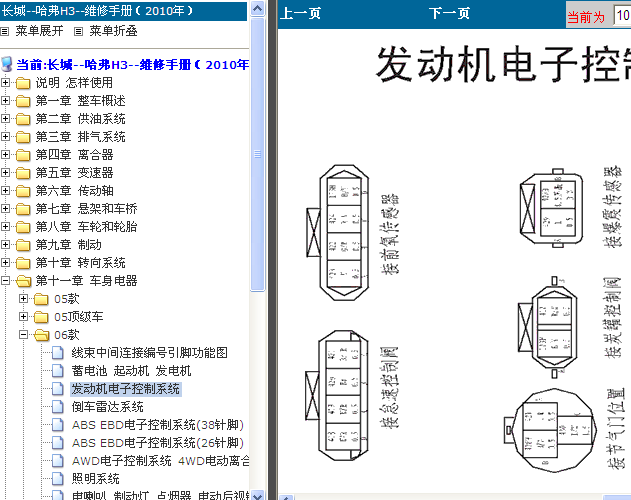Expand the 第九章 制动 node
This screenshot has height=500, width=631.
[x=5, y=244]
